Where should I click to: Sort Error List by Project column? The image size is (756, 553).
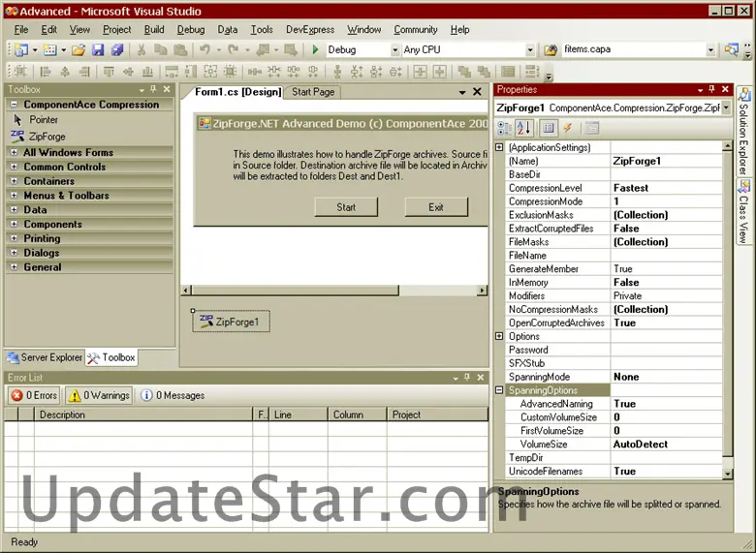coord(437,415)
